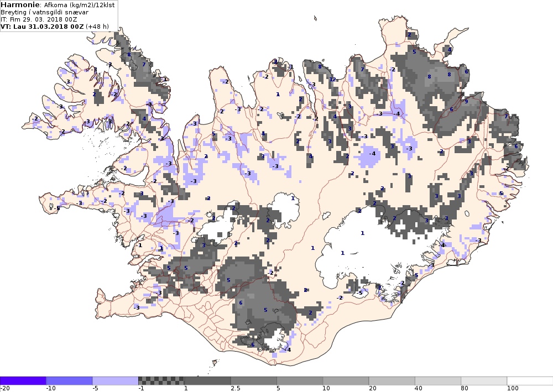Click the '80' legend scale label
This screenshot has height=392, width=553.
pyautogui.click(x=465, y=389)
